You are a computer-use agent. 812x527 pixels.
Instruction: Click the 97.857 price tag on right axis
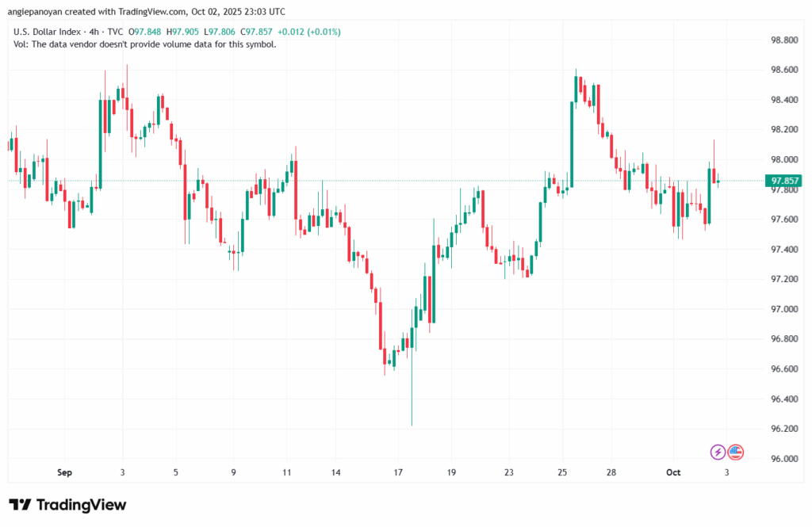(x=783, y=181)
